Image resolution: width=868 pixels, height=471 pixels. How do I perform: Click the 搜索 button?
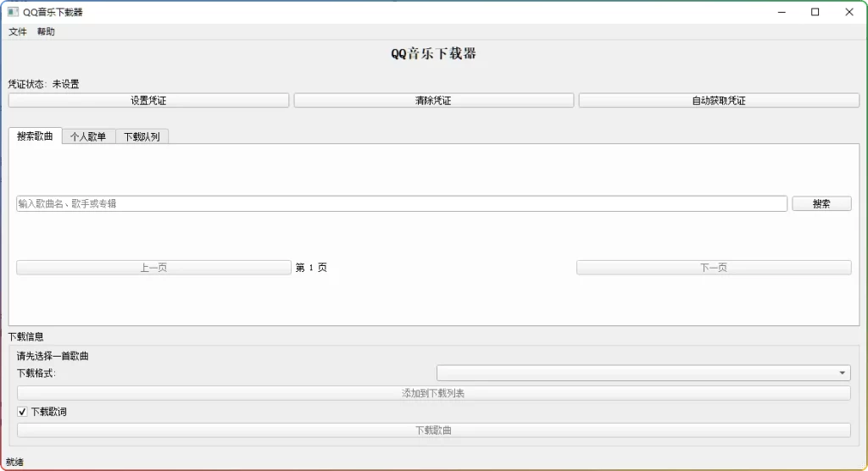tap(821, 203)
